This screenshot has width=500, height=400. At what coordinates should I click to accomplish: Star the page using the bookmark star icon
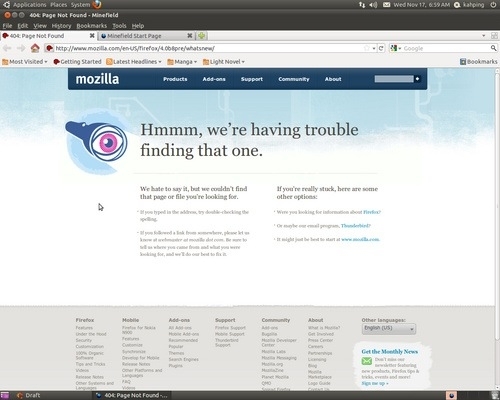[x=367, y=48]
